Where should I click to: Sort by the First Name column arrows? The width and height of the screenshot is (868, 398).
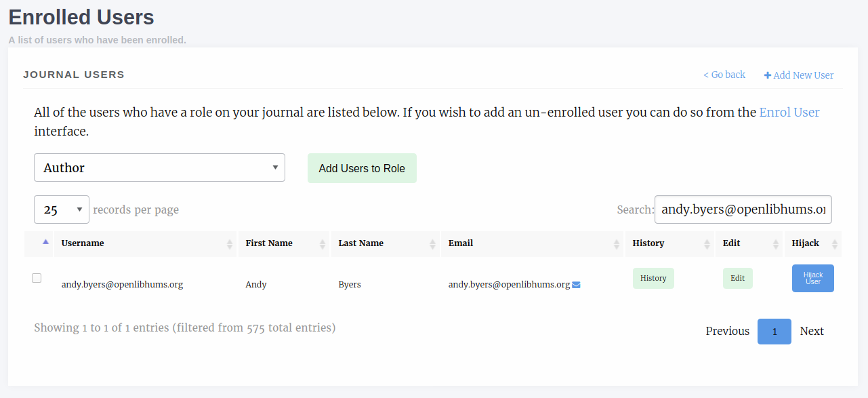coord(323,244)
